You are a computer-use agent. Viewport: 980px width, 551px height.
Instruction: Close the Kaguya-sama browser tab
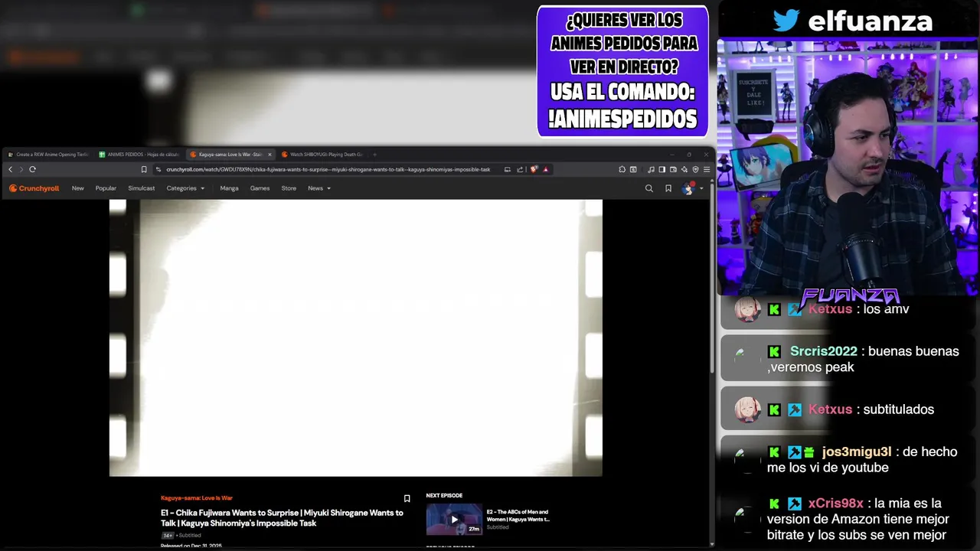click(269, 155)
